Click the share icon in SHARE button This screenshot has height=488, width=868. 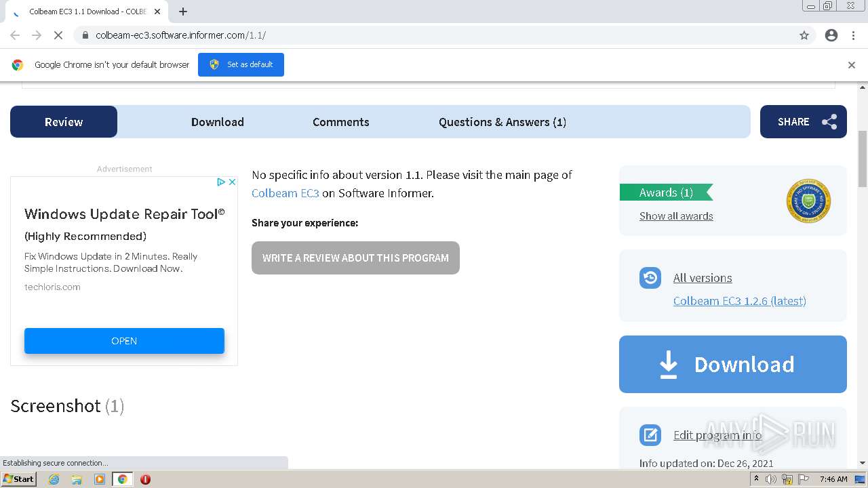click(829, 122)
